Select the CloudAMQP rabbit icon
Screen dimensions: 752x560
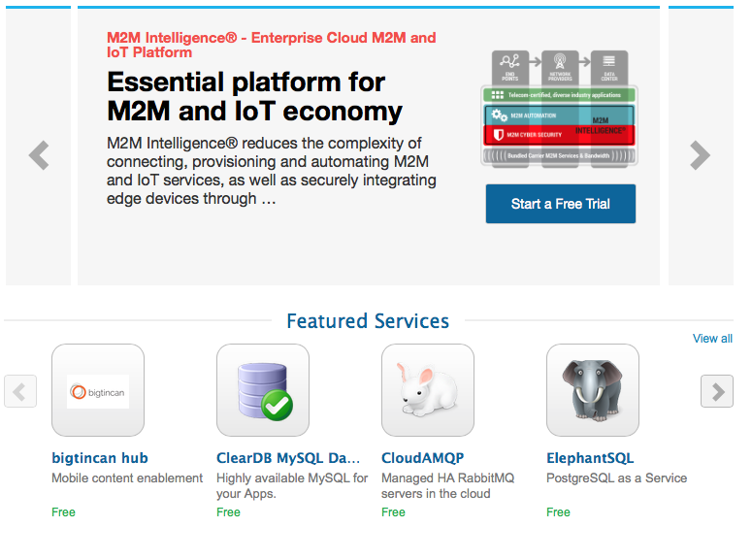click(428, 390)
